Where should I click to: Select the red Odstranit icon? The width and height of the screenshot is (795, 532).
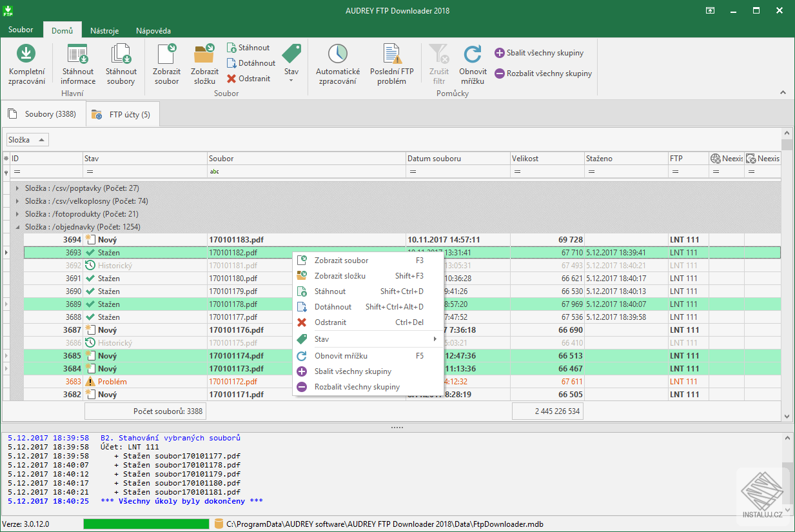click(232, 78)
